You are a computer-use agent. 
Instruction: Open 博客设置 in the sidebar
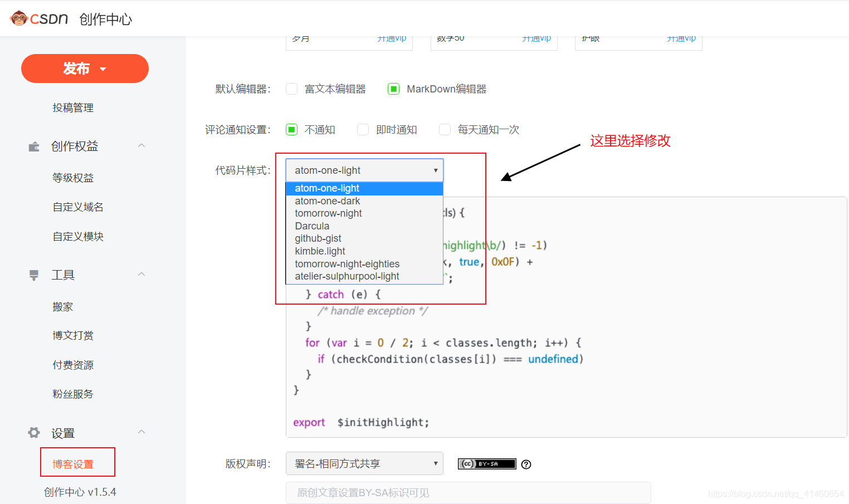click(x=73, y=464)
